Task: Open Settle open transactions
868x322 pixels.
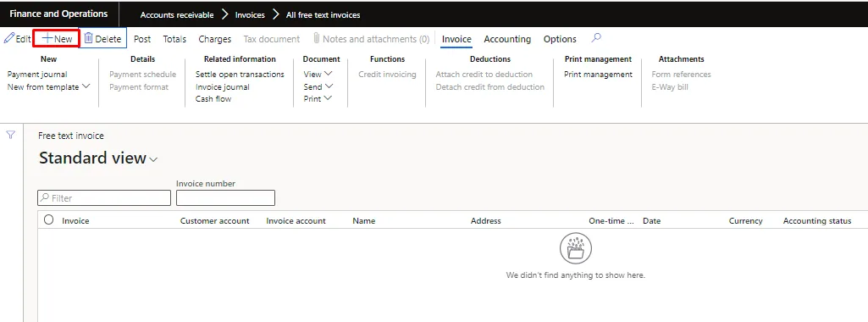Action: [x=240, y=75]
